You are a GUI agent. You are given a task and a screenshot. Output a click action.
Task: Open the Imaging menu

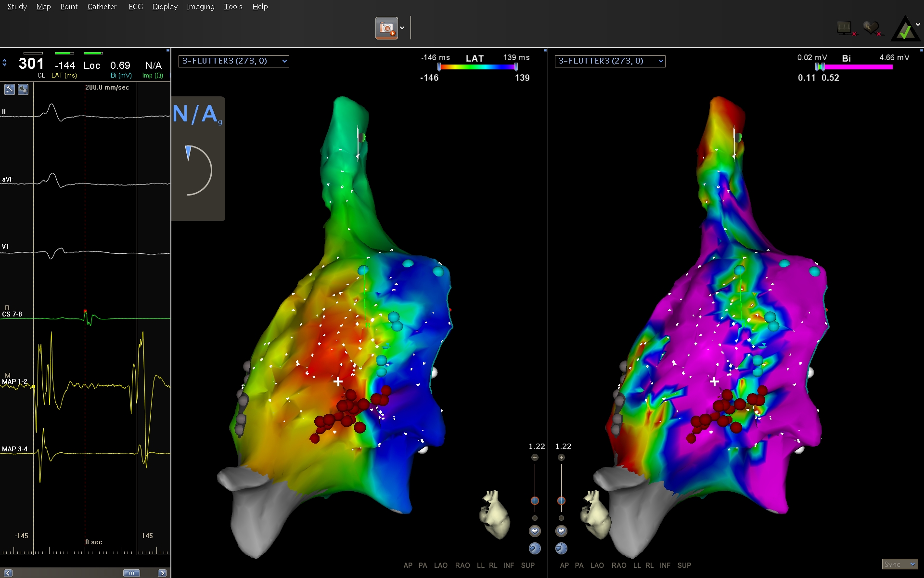point(200,7)
